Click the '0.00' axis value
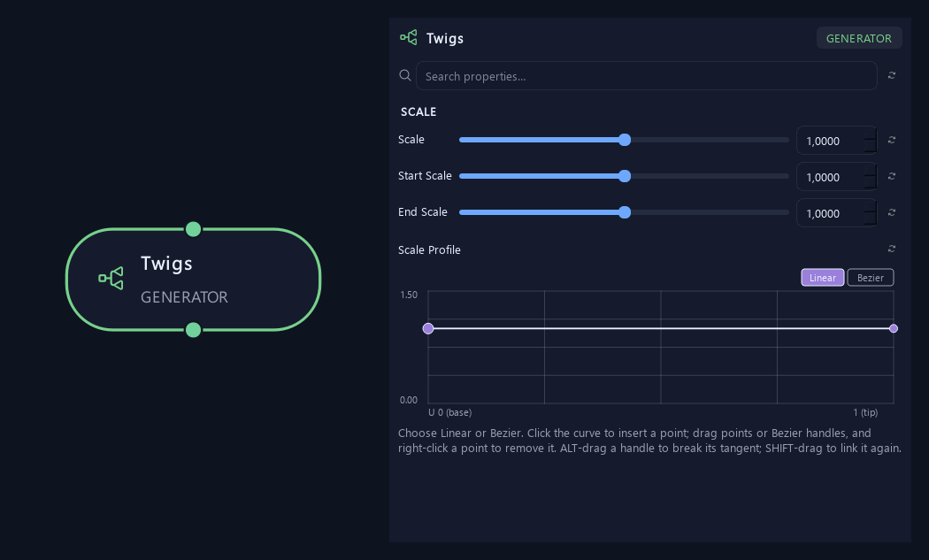This screenshot has height=560, width=929. pyautogui.click(x=409, y=400)
